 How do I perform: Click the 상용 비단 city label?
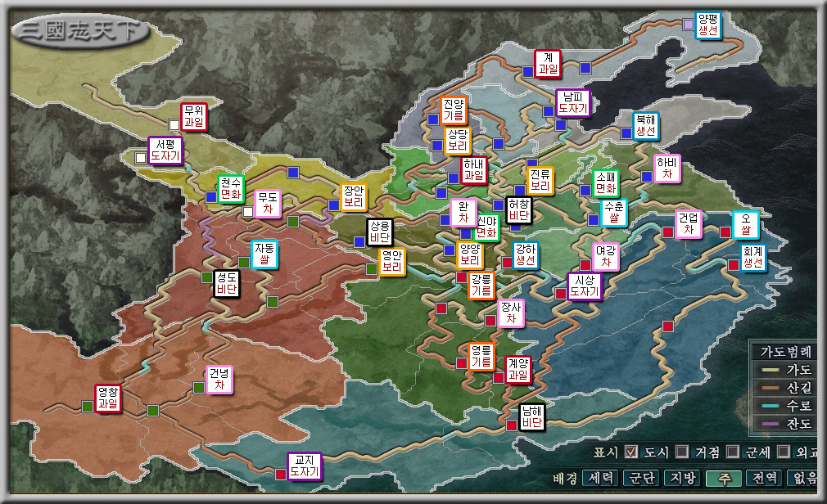[x=380, y=232]
